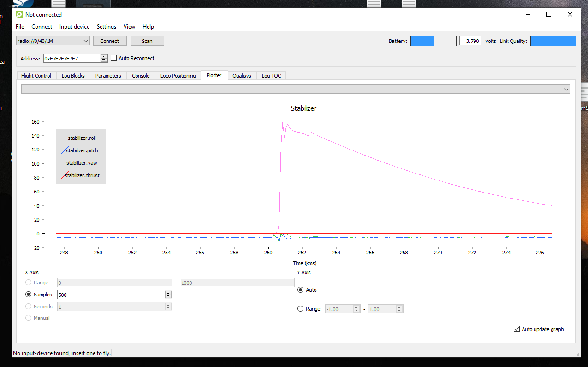Click the Connect button
Image resolution: width=588 pixels, height=367 pixels.
coord(110,41)
